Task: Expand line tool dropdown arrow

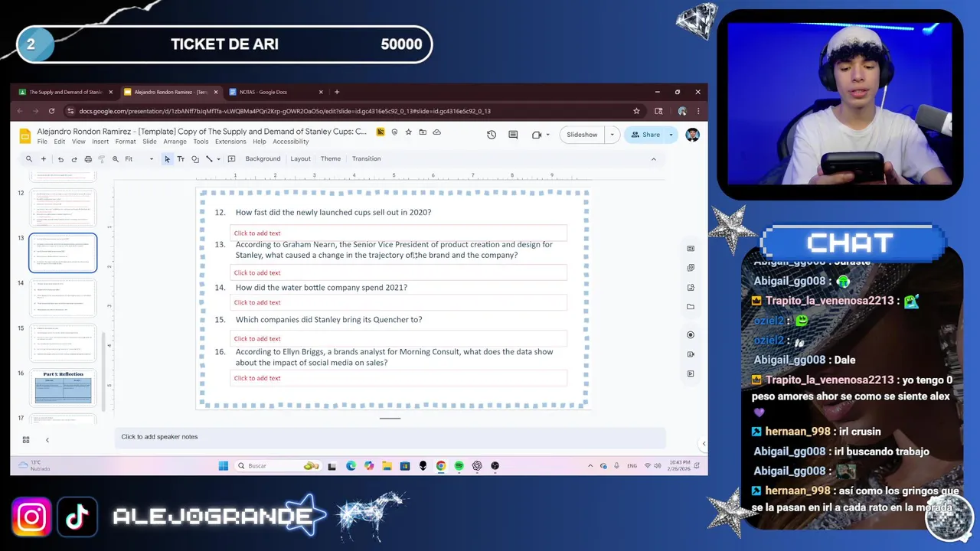Action: [x=218, y=159]
